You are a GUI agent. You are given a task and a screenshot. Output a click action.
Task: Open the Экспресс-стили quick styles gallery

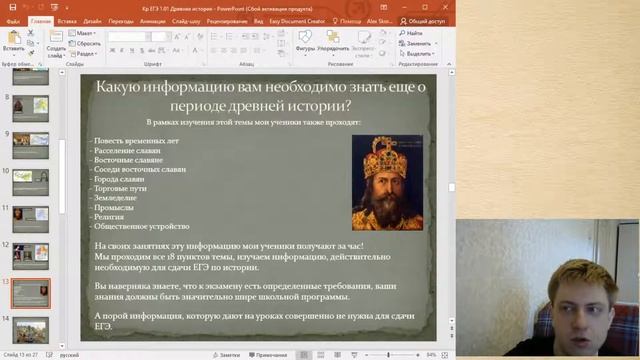(363, 44)
